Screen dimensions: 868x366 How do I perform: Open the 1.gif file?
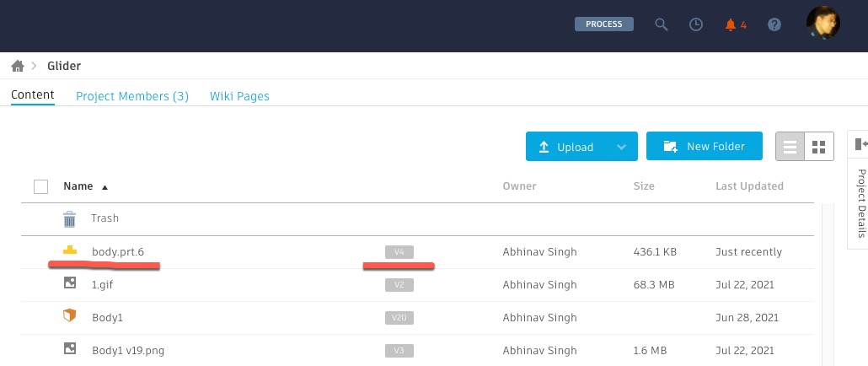point(103,284)
